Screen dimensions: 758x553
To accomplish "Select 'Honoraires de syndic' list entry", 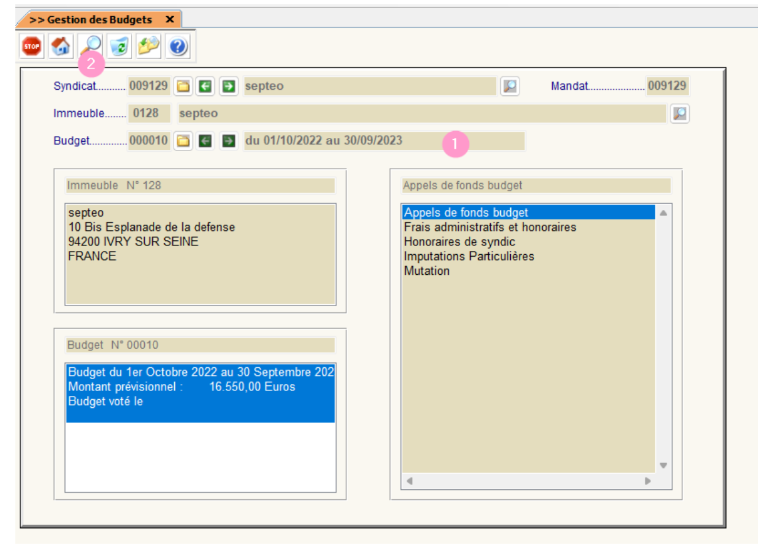I will [x=459, y=242].
